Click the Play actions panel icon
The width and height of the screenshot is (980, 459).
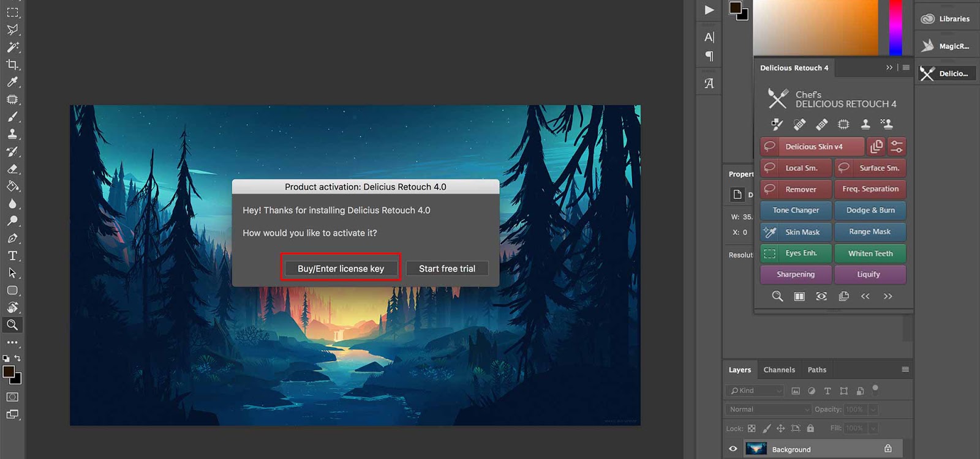point(709,10)
